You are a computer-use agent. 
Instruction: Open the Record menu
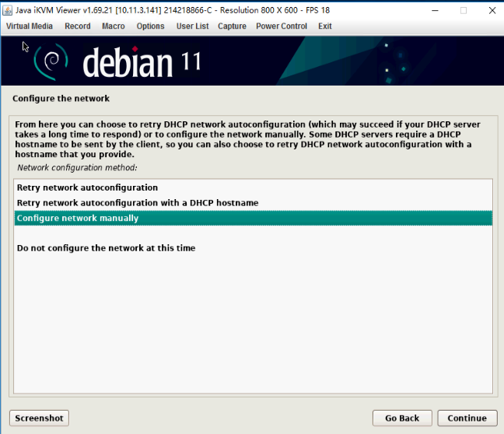(78, 26)
